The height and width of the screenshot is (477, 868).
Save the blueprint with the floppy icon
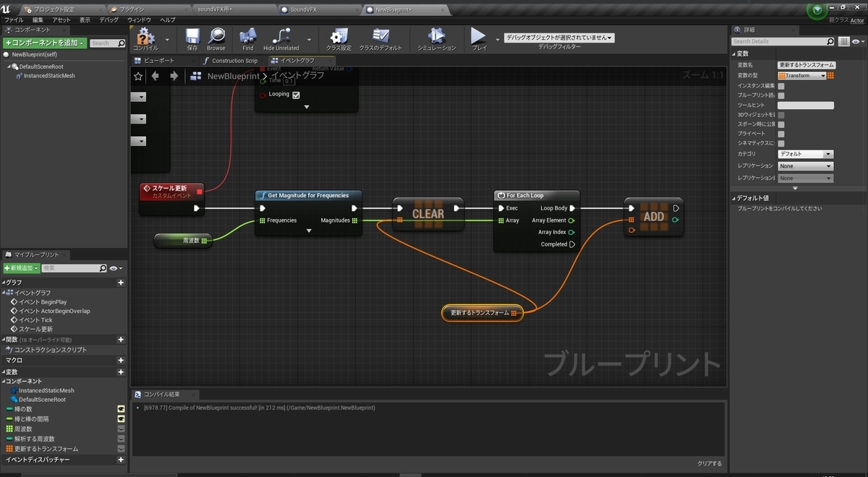click(192, 36)
